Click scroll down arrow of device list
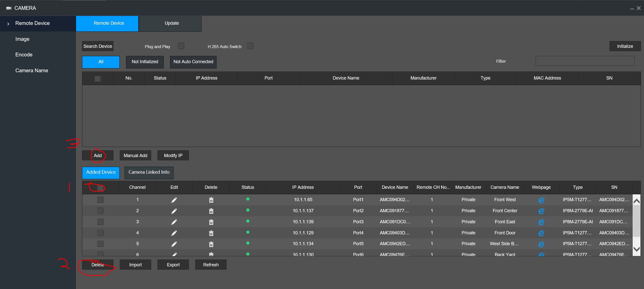Screen dimensions: 644x289 tap(637, 249)
